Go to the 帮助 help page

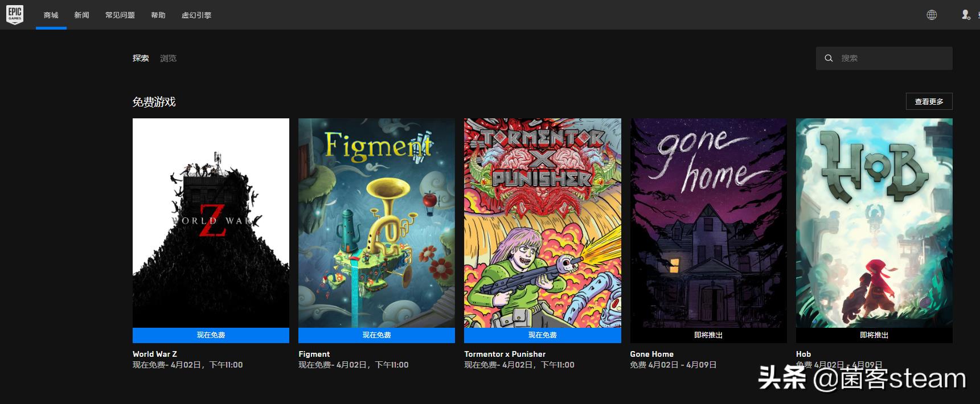pos(158,15)
